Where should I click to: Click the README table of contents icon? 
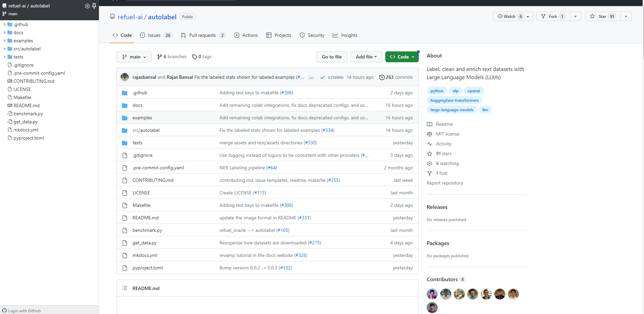[x=125, y=288]
